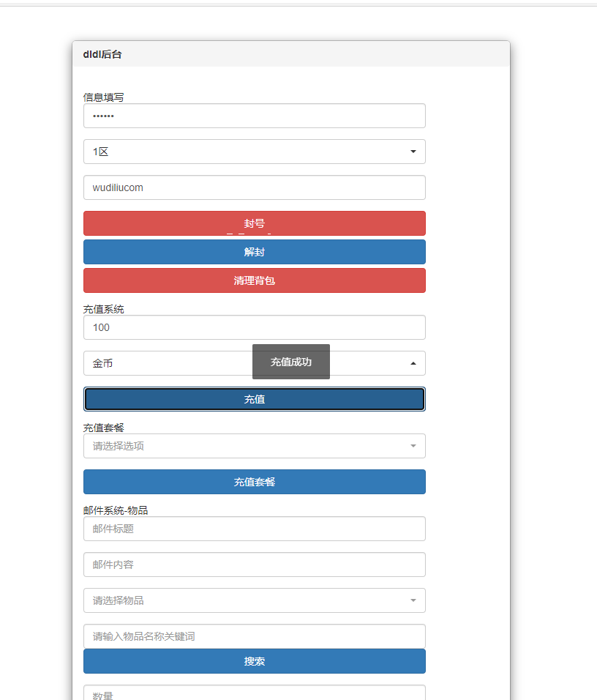Screen dimensions: 597x700
Task: Click the password field under 信息填写
Action: coord(255,116)
